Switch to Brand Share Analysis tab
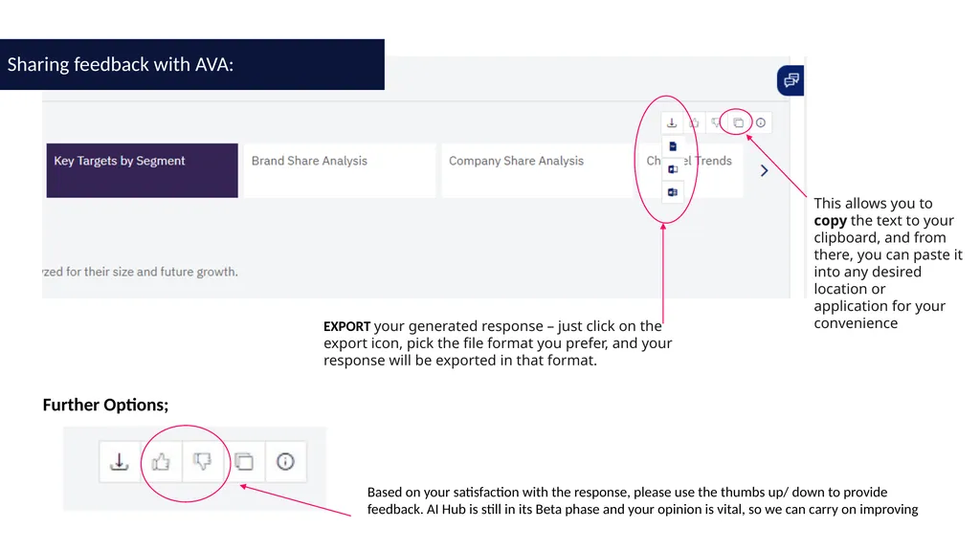 [x=340, y=170]
